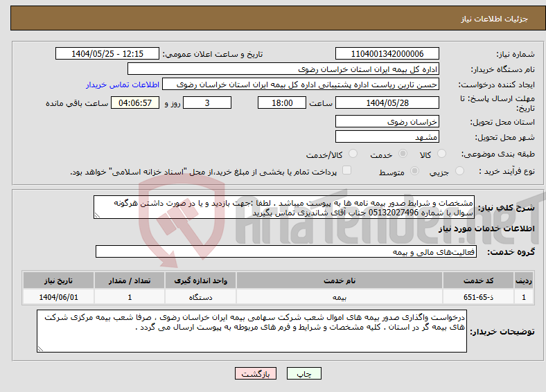Click the چاپ (print) button
Screen dimensions: 546x392
tap(304, 373)
